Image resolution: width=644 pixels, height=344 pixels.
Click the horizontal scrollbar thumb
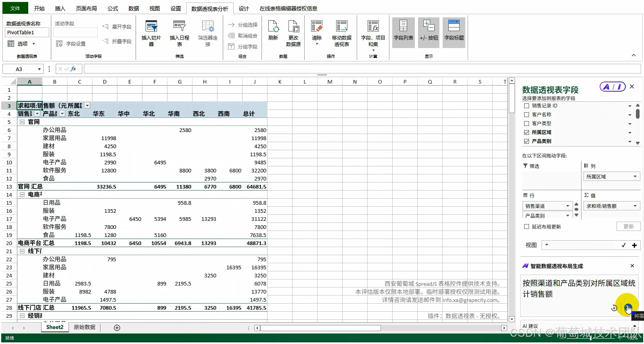click(x=320, y=328)
